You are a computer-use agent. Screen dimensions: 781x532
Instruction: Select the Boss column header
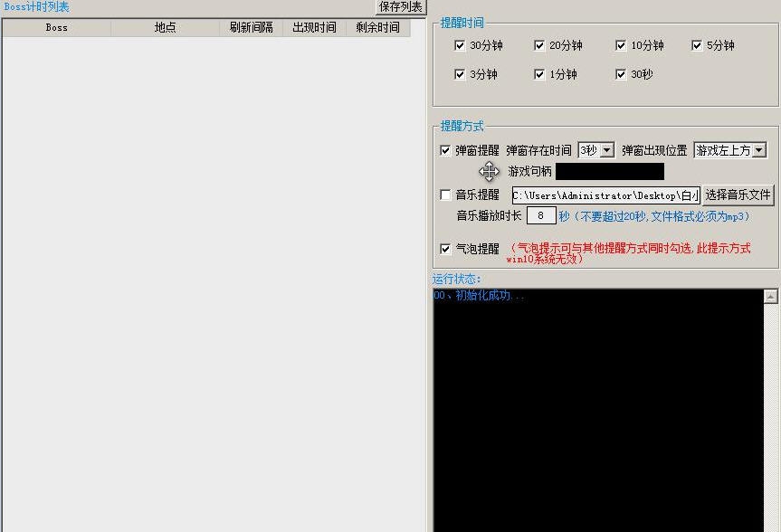56,27
